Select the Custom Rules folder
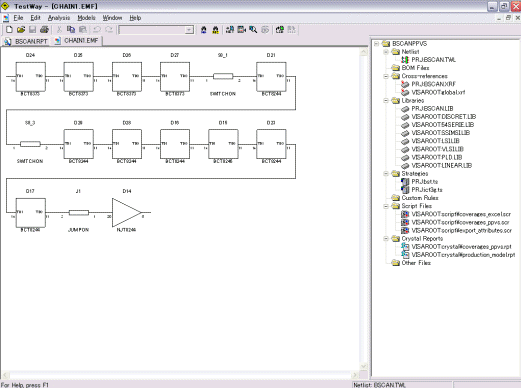521x388 pixels. pyautogui.click(x=420, y=198)
